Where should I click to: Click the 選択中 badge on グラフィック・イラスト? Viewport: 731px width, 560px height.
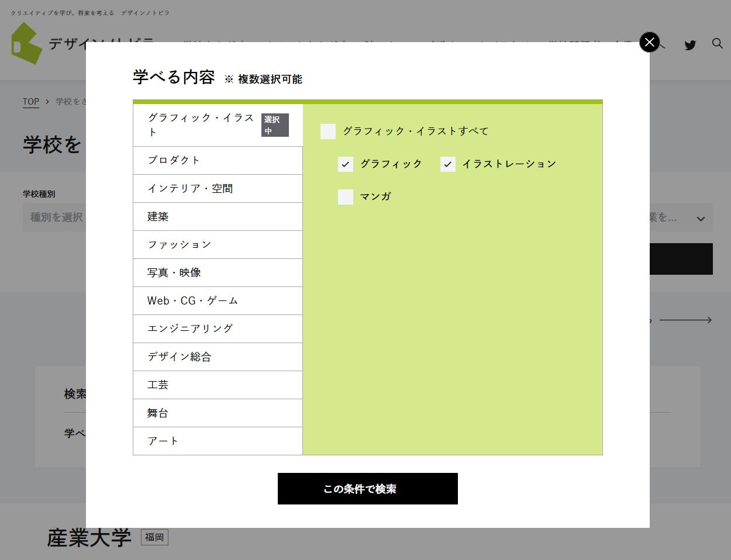click(x=275, y=125)
